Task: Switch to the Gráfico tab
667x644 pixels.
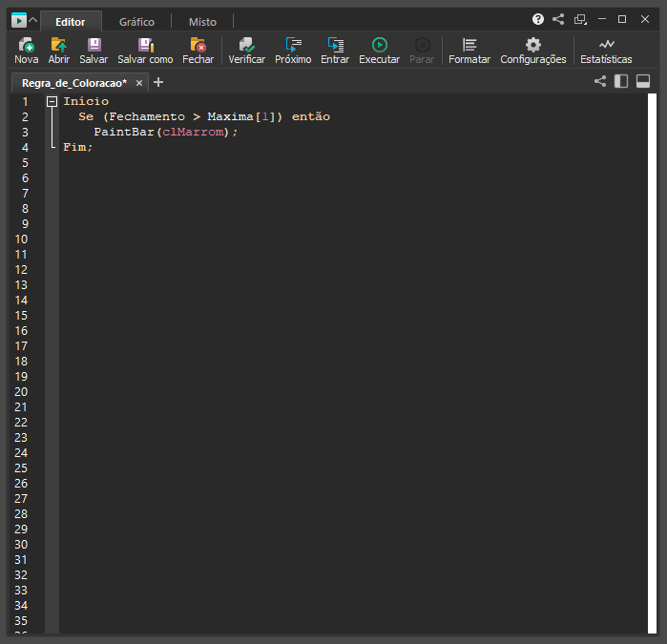Action: (136, 21)
